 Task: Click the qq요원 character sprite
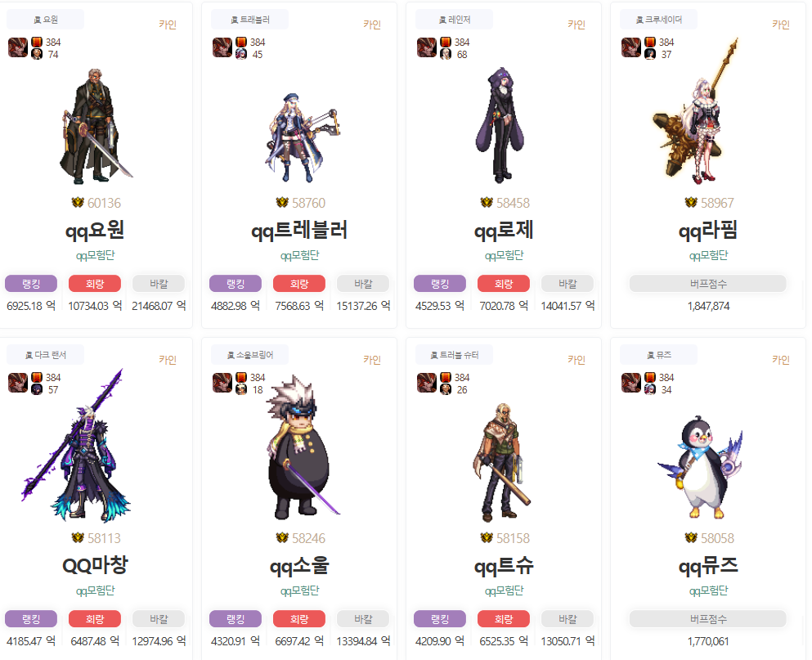(x=96, y=126)
